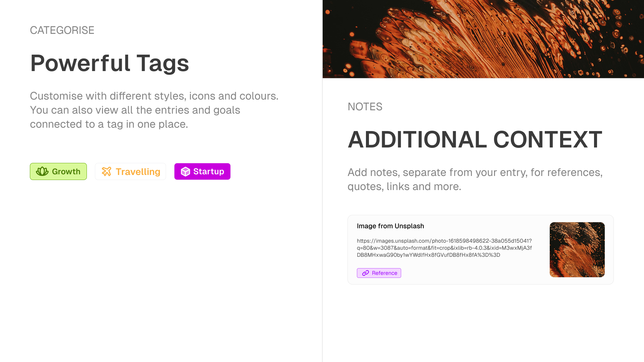Select the magenta Startup tag
644x362 pixels.
click(x=202, y=172)
